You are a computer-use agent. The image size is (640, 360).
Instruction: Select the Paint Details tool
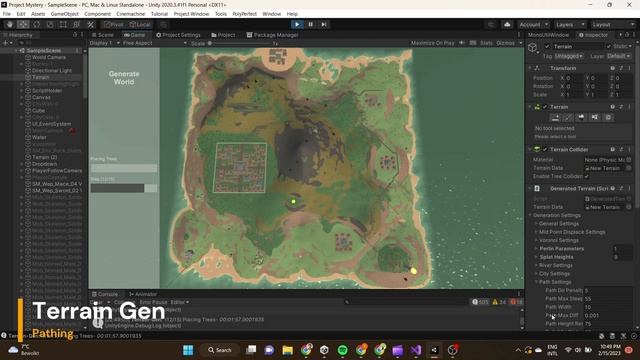[x=595, y=118]
